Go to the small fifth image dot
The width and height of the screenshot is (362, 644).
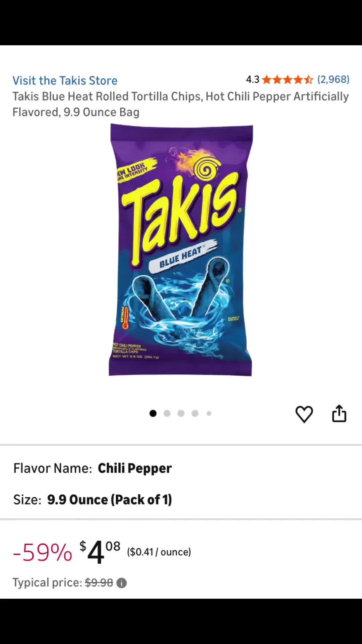pos(209,413)
